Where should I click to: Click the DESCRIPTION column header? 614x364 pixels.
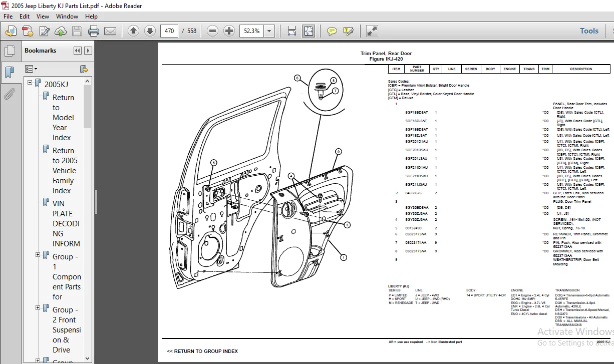click(x=581, y=69)
